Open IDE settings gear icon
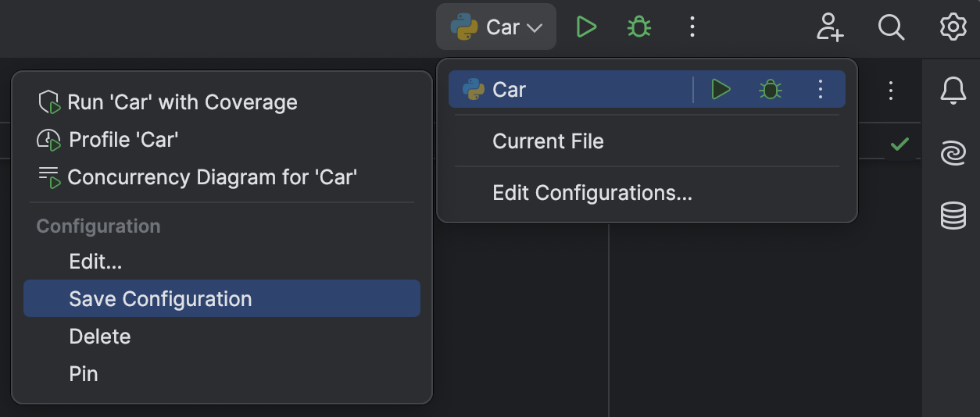This screenshot has width=980, height=417. coord(953,27)
